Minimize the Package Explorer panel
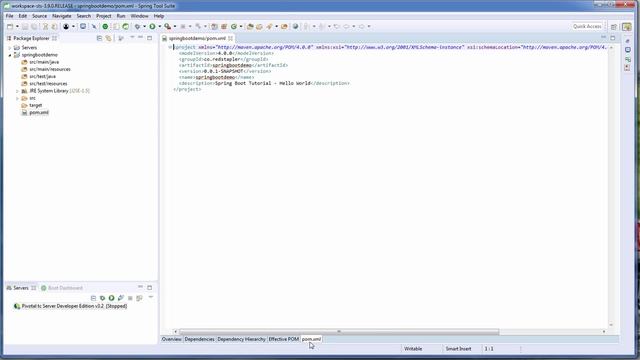The width and height of the screenshot is (640, 360). click(x=140, y=38)
